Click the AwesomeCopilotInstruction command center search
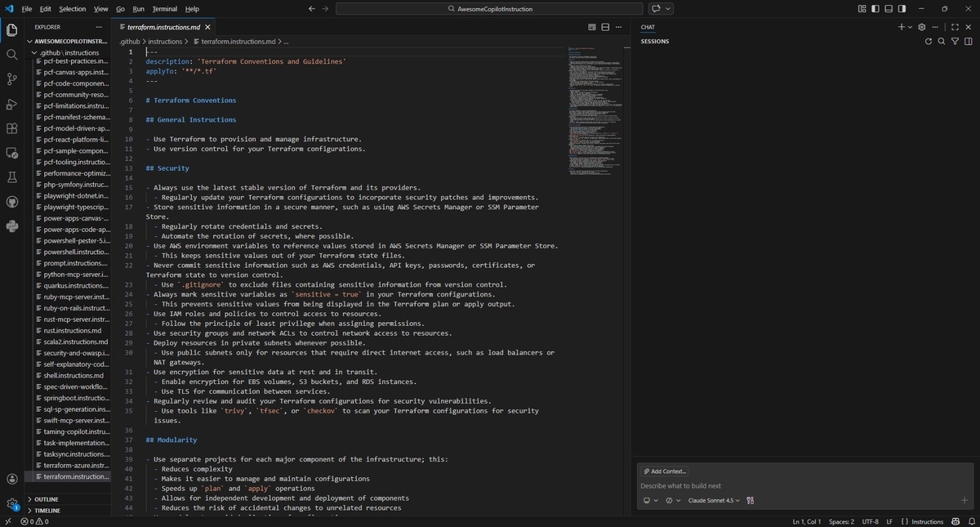This screenshot has width=980, height=527. click(x=489, y=9)
